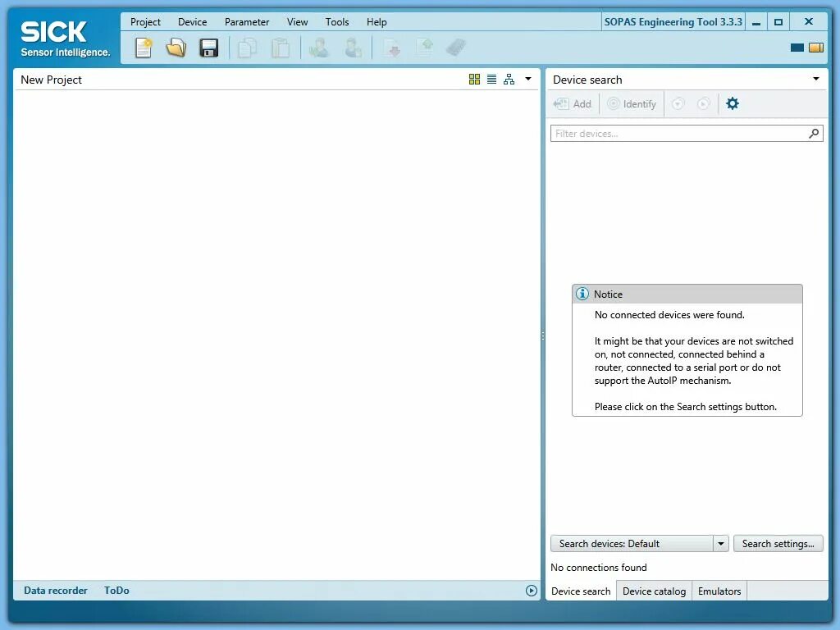
Task: Click the first greyed-out user login icon
Action: point(319,48)
